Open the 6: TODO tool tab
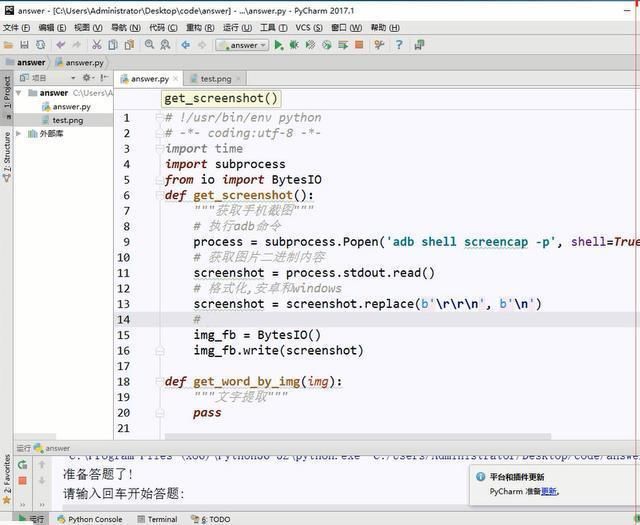 click(x=211, y=519)
